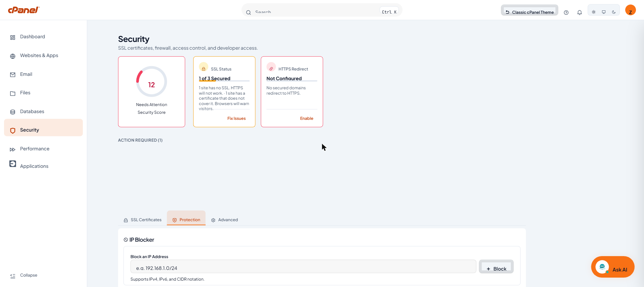
Task: Open the Performance section
Action: pyautogui.click(x=43, y=149)
